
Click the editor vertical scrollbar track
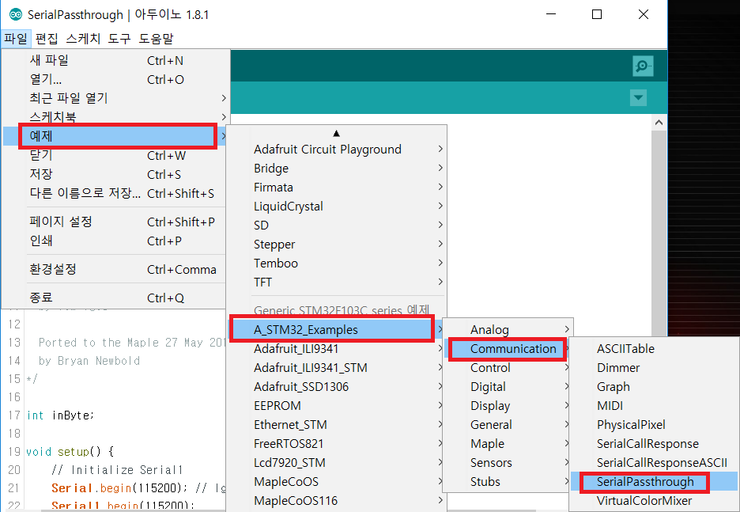(659, 234)
